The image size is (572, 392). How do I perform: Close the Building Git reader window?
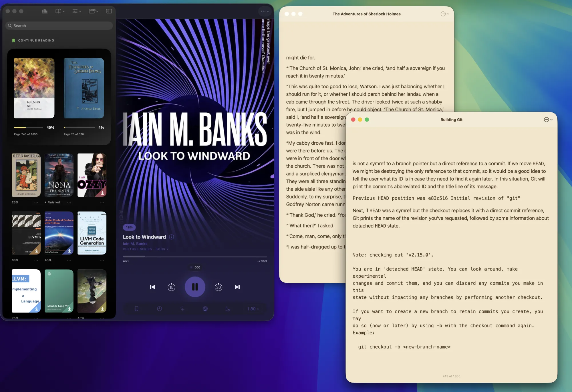[353, 120]
